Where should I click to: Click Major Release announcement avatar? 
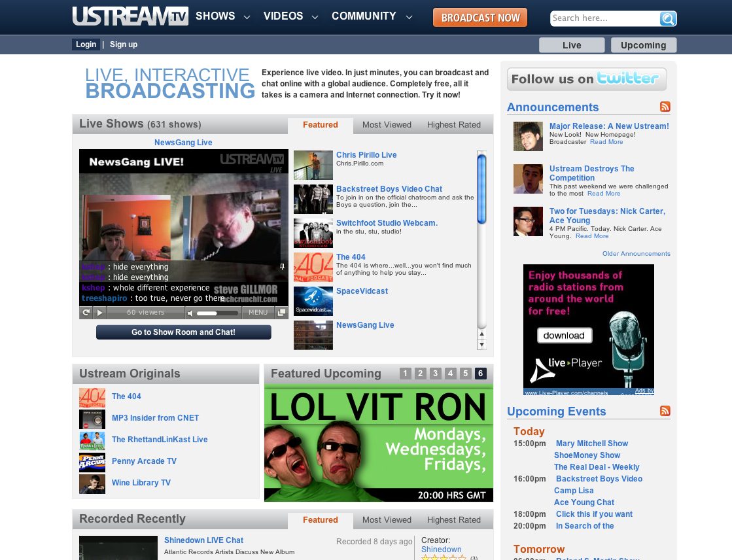[528, 136]
